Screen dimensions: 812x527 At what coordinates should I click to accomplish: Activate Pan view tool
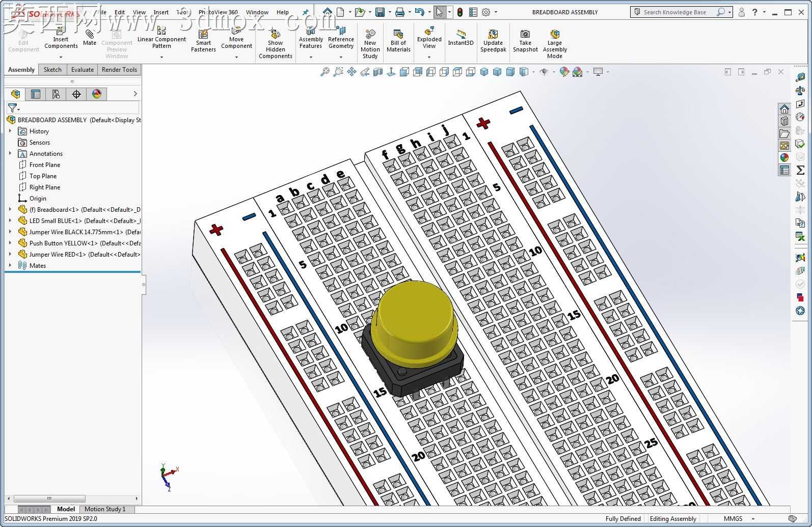click(x=351, y=72)
